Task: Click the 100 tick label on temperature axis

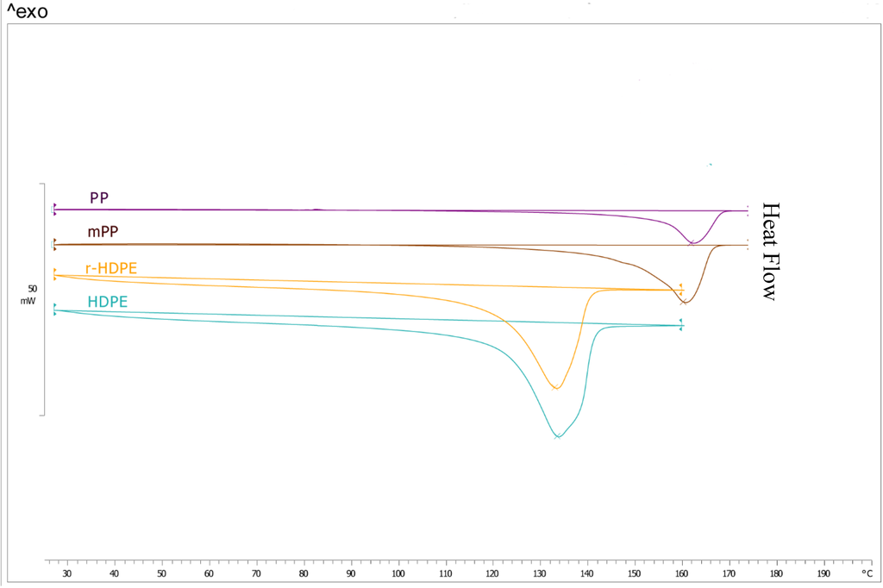Action: point(398,574)
